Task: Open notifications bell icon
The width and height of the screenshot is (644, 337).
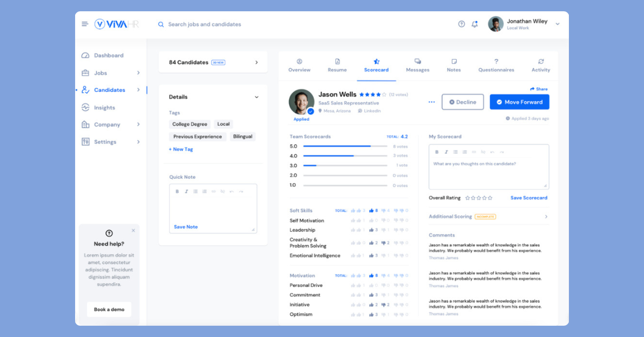Action: coord(474,24)
